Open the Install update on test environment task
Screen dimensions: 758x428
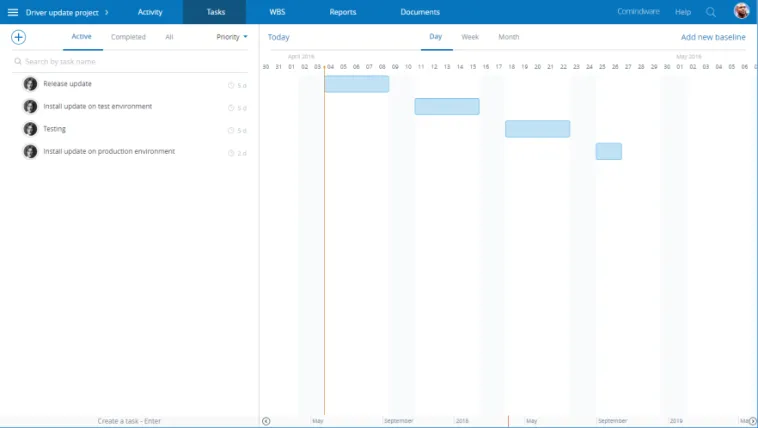[98, 106]
